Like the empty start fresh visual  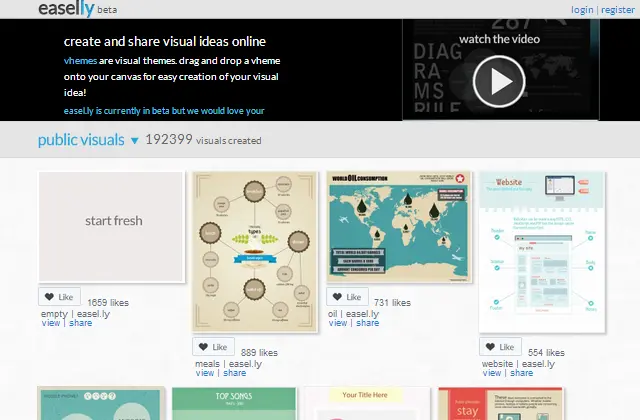59,297
